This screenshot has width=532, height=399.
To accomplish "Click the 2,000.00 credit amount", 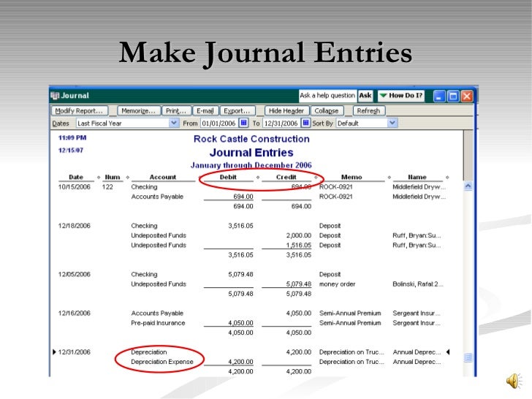I will coord(299,235).
